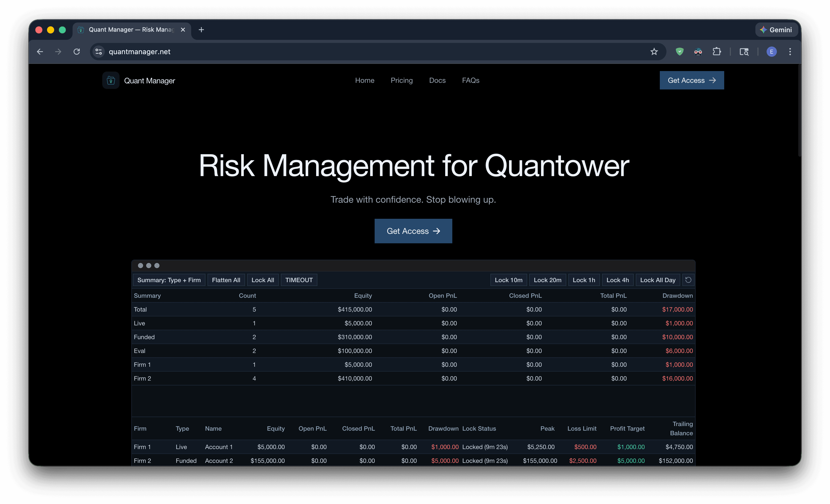Select the Pricing navigation item

point(401,80)
